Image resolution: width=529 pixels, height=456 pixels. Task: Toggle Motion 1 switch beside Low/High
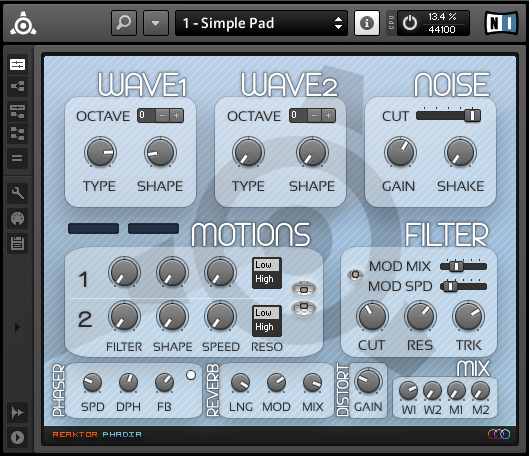coord(304,289)
